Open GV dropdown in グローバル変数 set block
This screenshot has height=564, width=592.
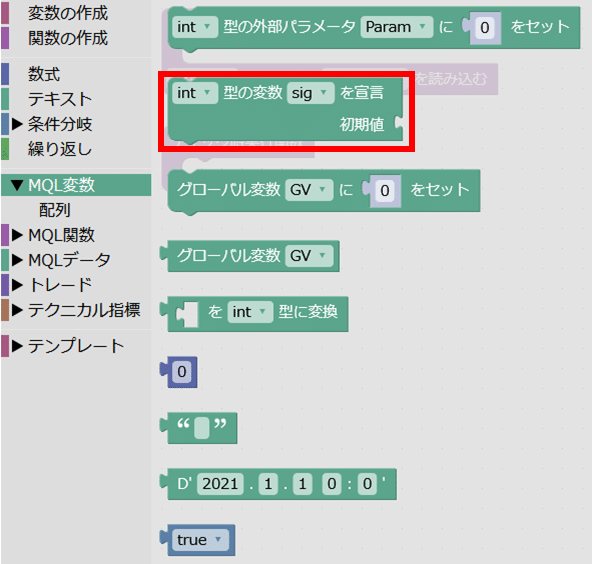coord(309,190)
